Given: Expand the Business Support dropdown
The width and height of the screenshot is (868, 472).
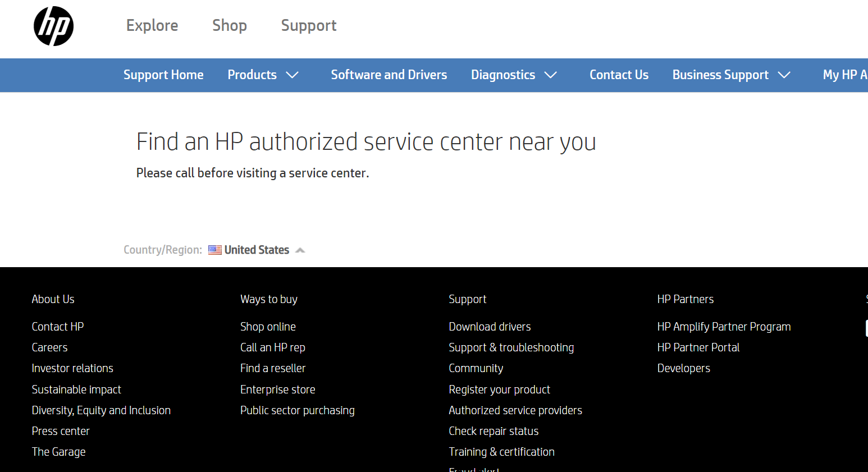Looking at the screenshot, I should pos(732,75).
